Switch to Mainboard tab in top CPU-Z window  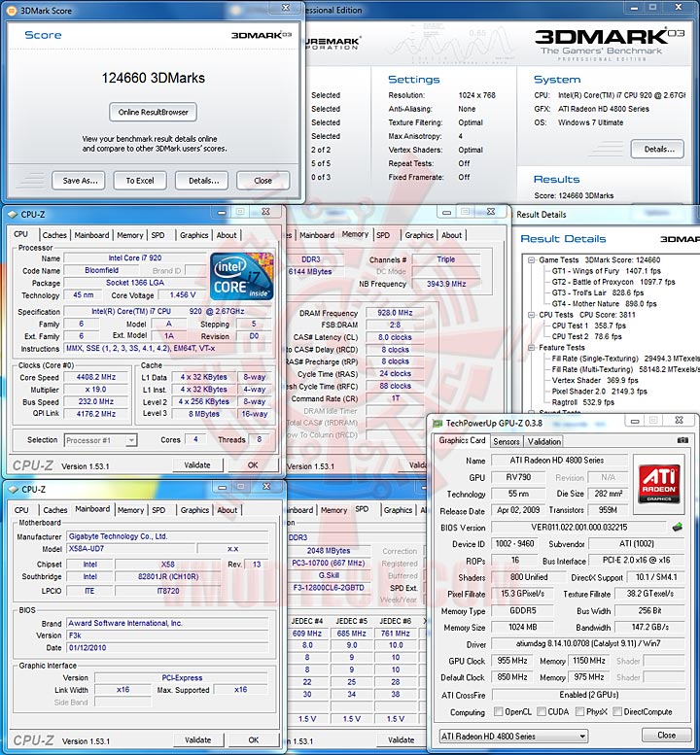click(91, 235)
